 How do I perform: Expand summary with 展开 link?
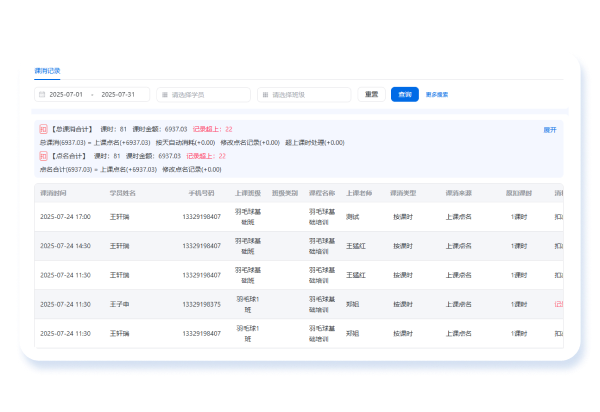coord(549,130)
